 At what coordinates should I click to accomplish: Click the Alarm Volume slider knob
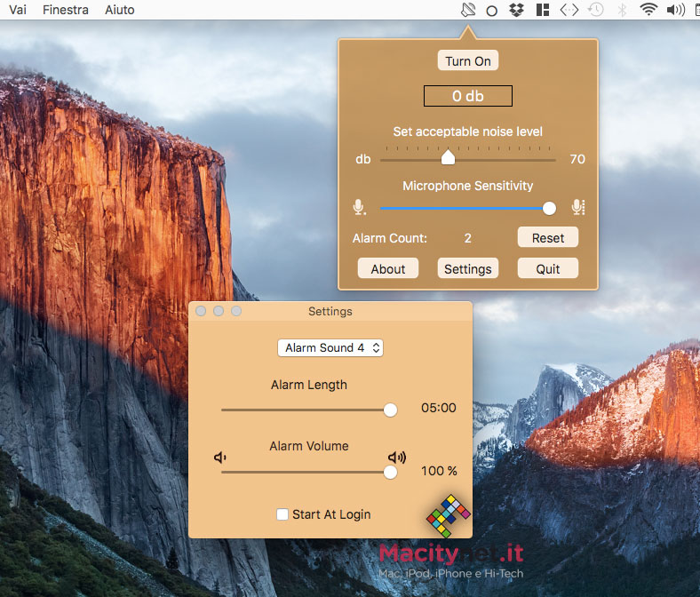(390, 472)
